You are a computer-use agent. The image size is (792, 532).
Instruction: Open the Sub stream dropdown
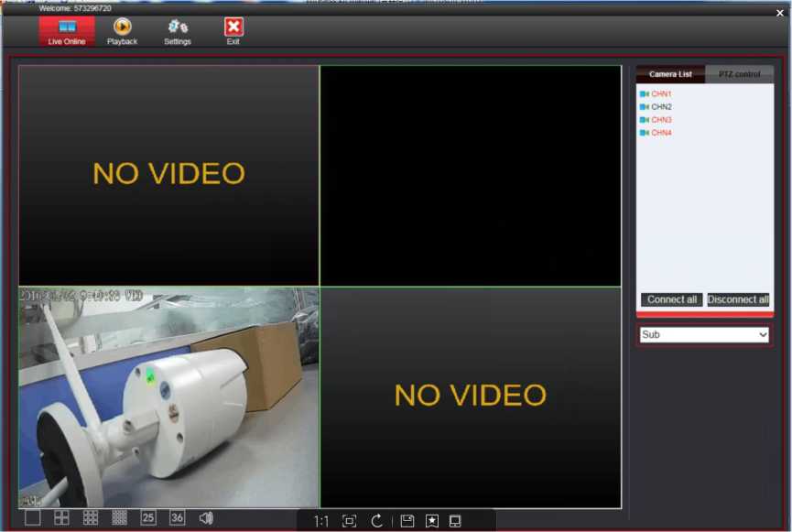(704, 335)
